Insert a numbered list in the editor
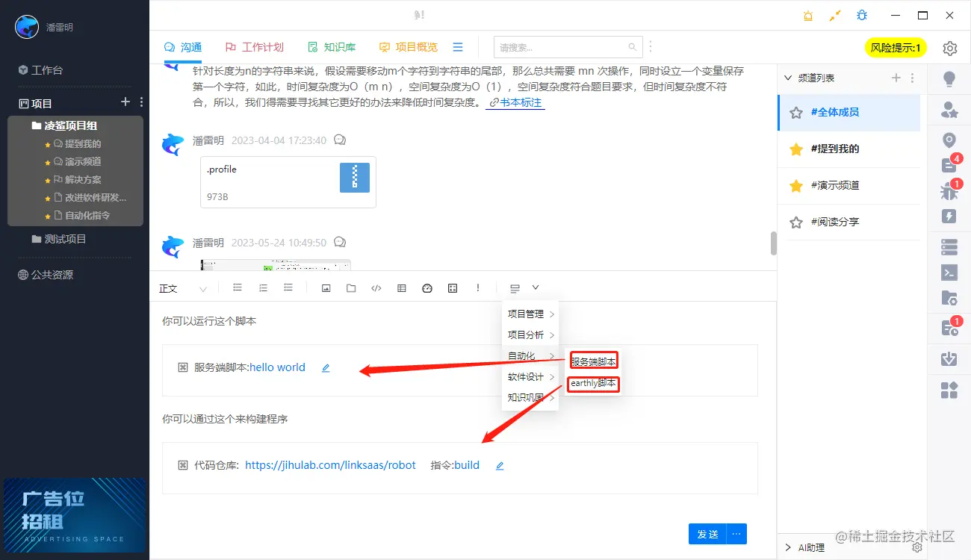This screenshot has width=971, height=560. click(263, 288)
